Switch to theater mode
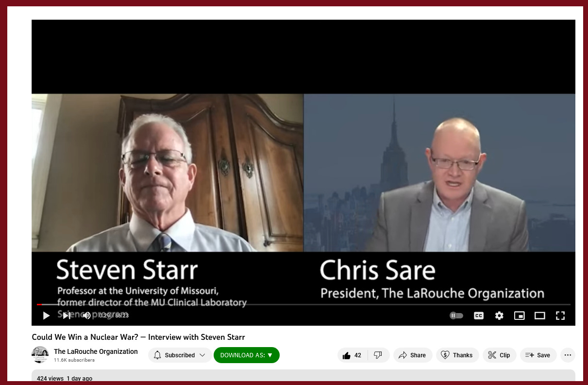Image resolution: width=588 pixels, height=385 pixels. pyautogui.click(x=540, y=315)
